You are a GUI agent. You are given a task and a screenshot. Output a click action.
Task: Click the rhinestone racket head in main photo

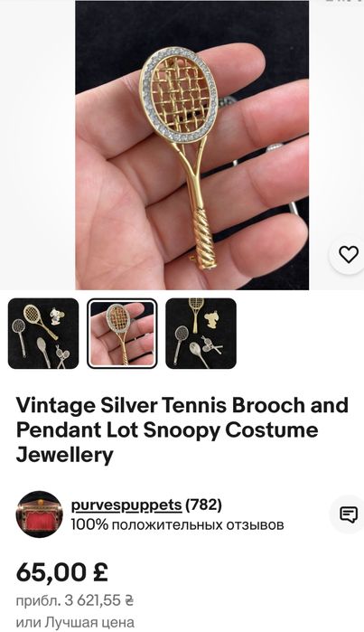pos(179,93)
